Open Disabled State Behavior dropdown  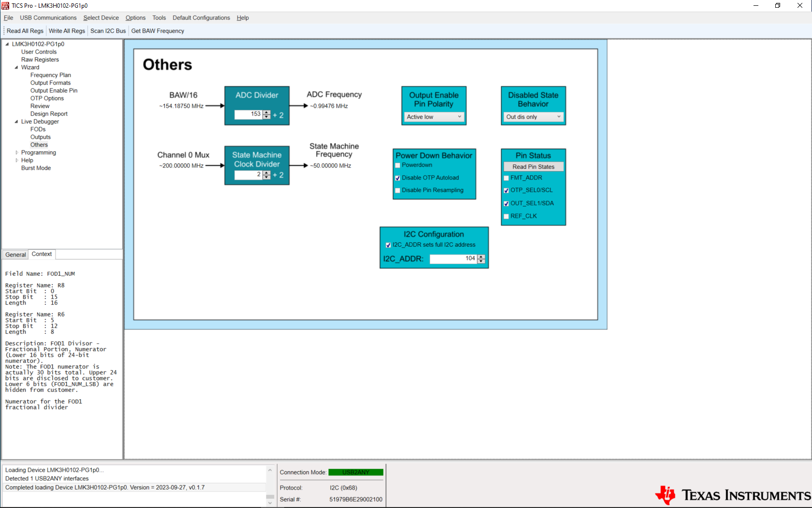(x=533, y=117)
